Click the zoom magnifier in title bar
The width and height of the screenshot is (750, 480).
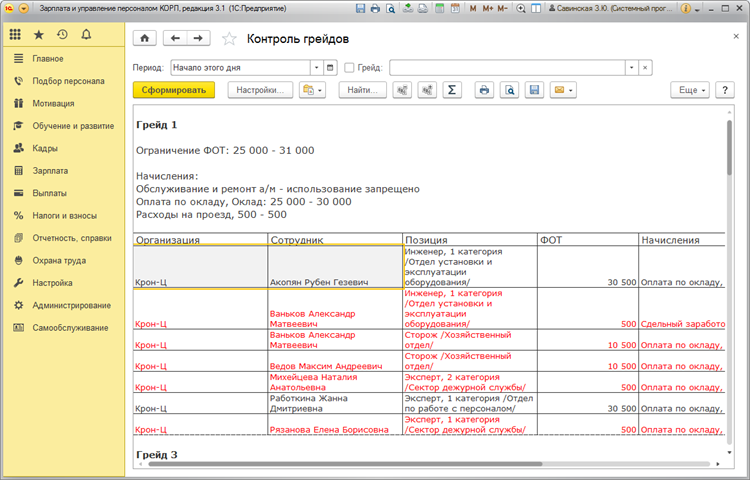(x=521, y=8)
